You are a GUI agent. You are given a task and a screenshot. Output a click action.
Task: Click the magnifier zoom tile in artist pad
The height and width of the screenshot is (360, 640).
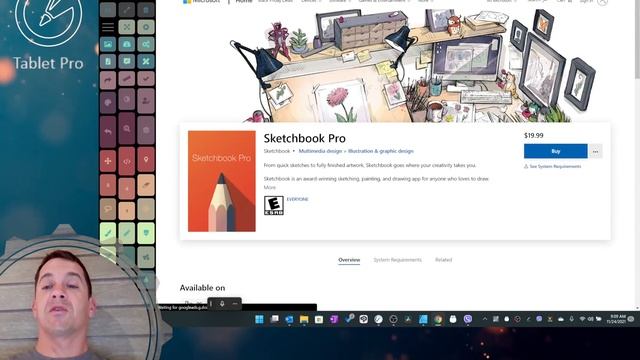coord(127,129)
